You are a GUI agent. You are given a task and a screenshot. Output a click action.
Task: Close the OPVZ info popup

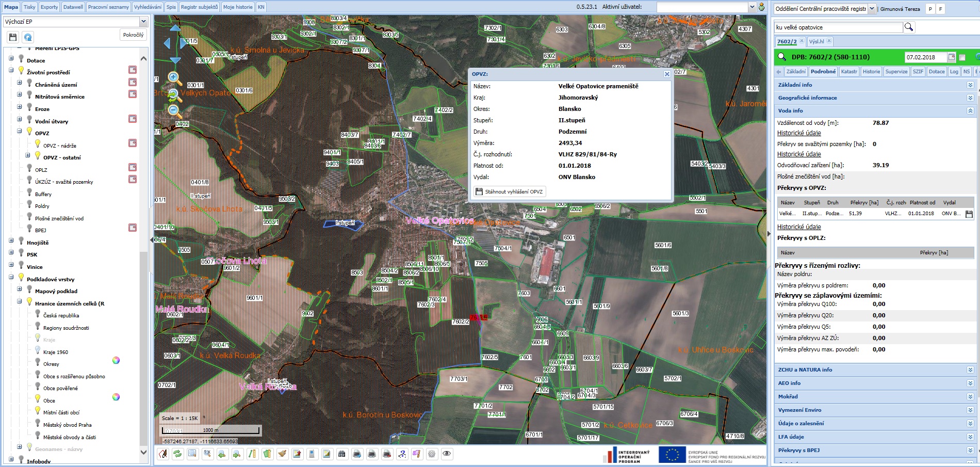click(667, 74)
